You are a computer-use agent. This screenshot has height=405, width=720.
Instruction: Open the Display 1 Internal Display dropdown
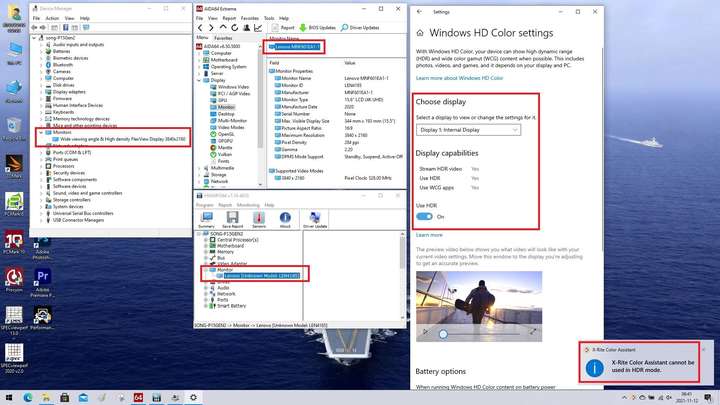coord(468,130)
